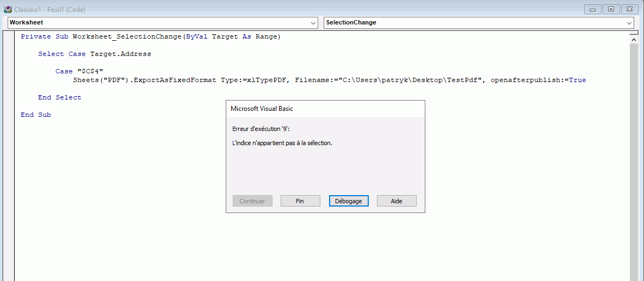Minimize the Feuil1 code window
644x281 pixels.
coord(593,9)
